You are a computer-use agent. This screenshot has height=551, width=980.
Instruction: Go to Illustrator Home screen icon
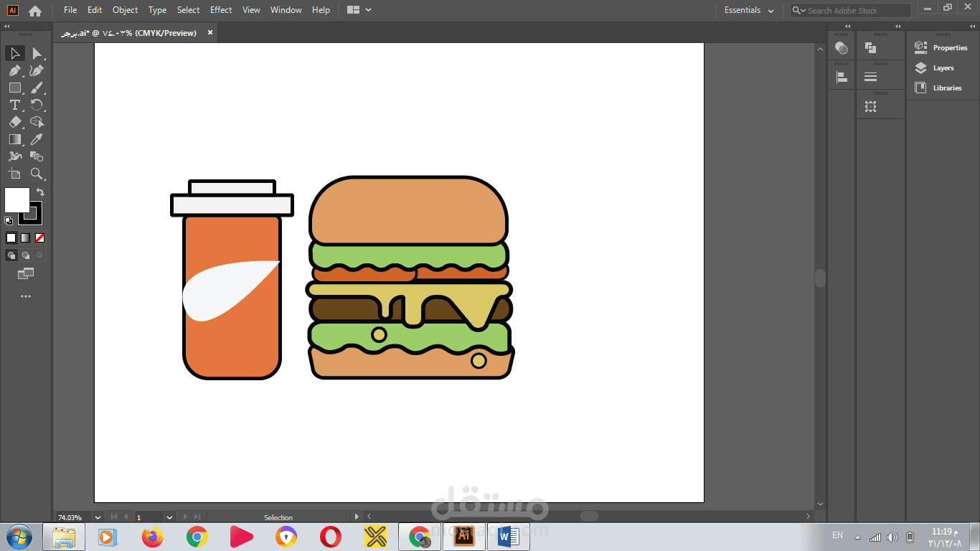pos(34,11)
